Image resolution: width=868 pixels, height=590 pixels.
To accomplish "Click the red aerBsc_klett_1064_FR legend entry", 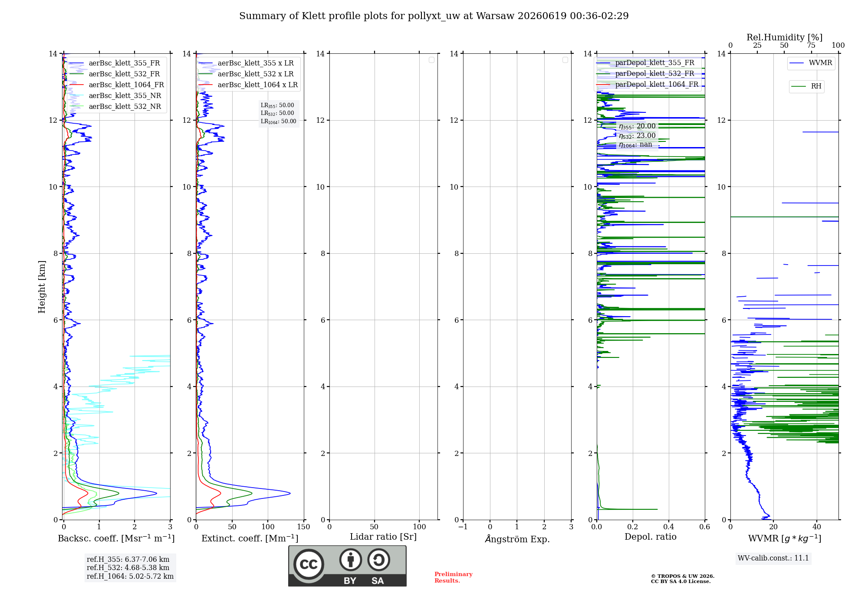I will pyautogui.click(x=117, y=85).
